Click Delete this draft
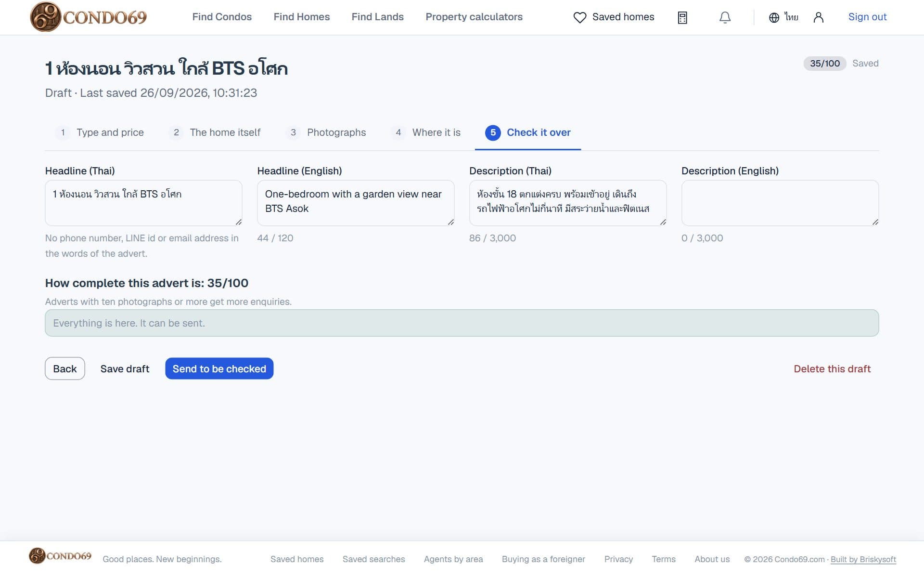 click(x=832, y=368)
